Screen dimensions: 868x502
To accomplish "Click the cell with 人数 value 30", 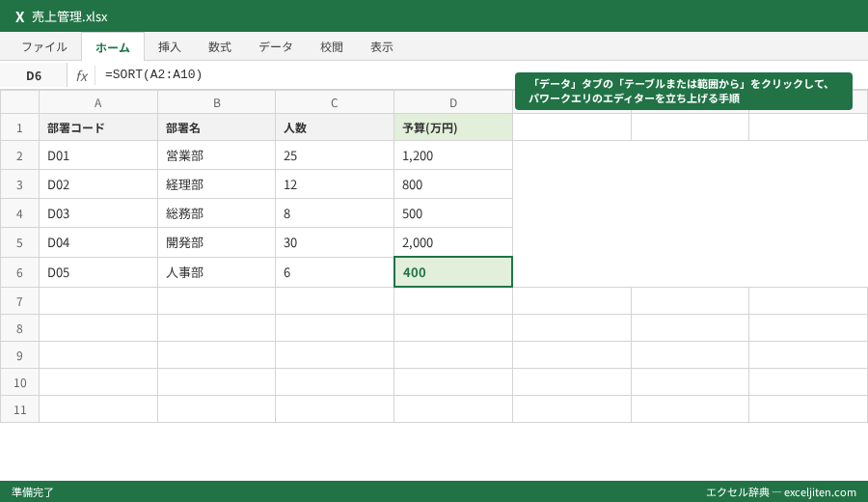I will 335,242.
